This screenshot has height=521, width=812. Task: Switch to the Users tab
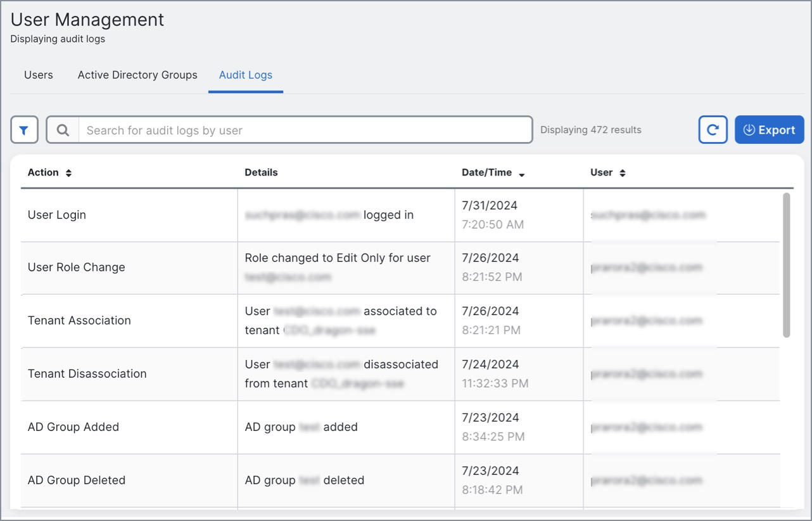pyautogui.click(x=39, y=75)
